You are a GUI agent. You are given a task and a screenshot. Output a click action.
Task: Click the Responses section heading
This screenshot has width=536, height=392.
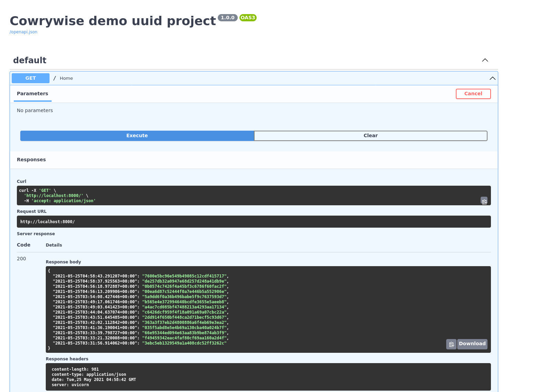[x=31, y=160]
